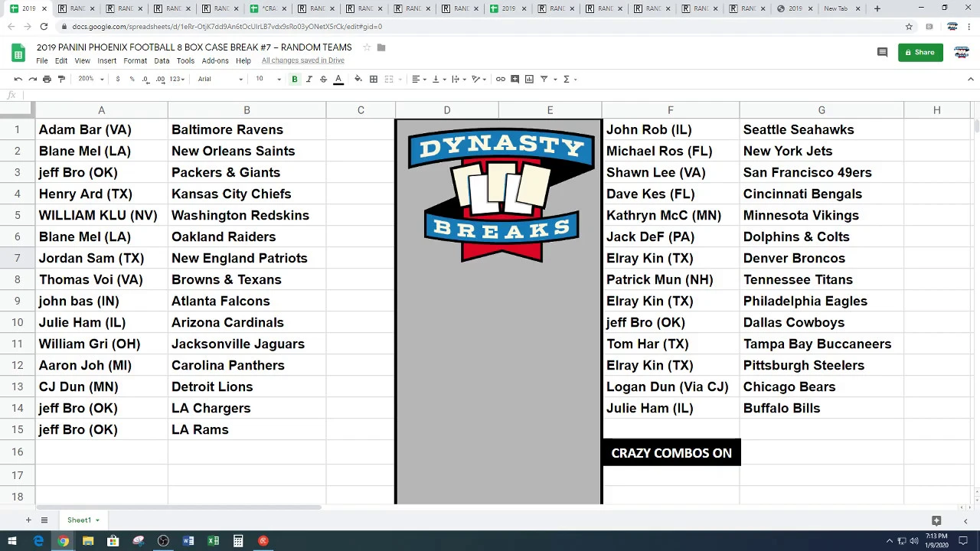Open the Format menu
Image resolution: width=980 pixels, height=551 pixels.
(x=135, y=60)
